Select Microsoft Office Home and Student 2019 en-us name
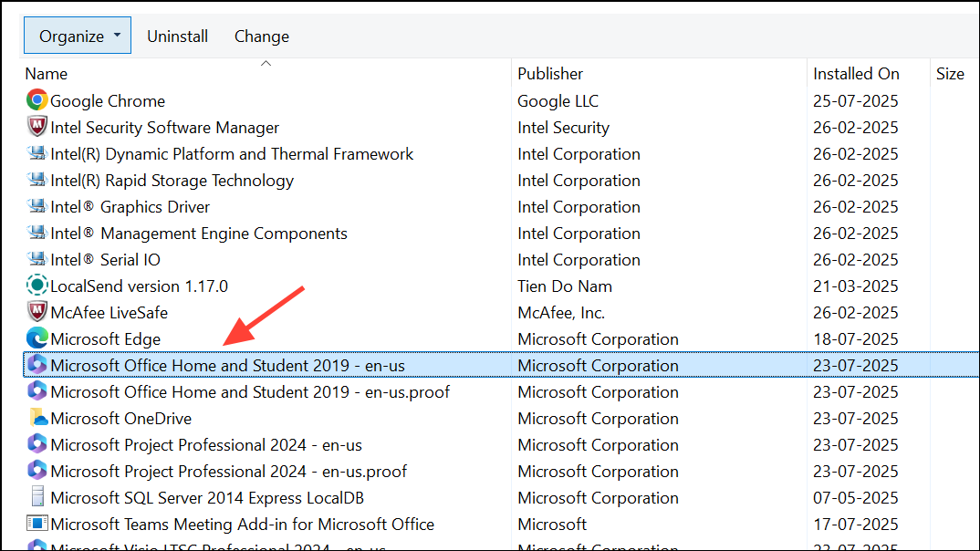980x551 pixels. tap(227, 366)
